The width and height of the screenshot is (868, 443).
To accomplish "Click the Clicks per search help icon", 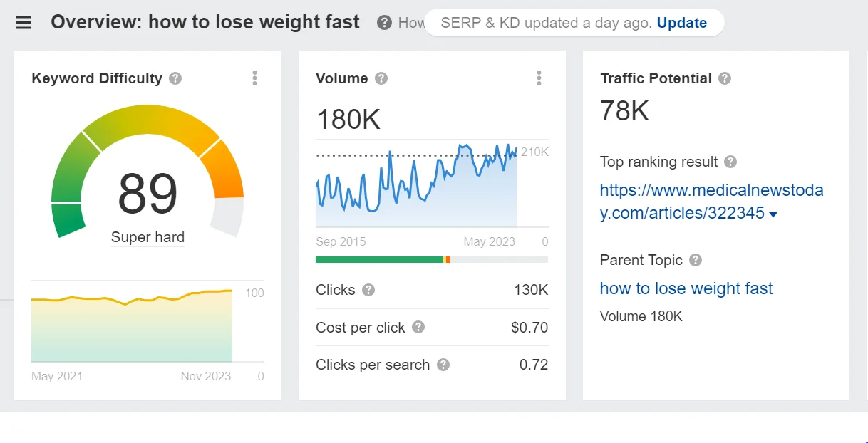I will (x=443, y=365).
